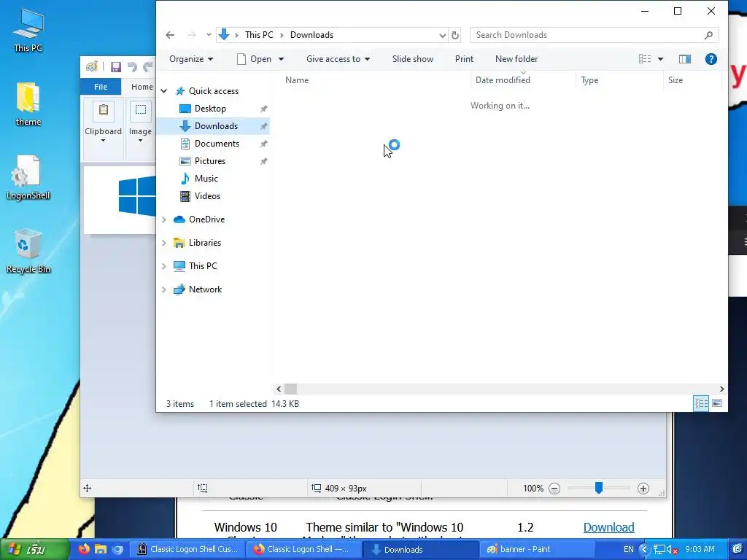The image size is (747, 560).
Task: Open Paint File tab
Action: 101,87
